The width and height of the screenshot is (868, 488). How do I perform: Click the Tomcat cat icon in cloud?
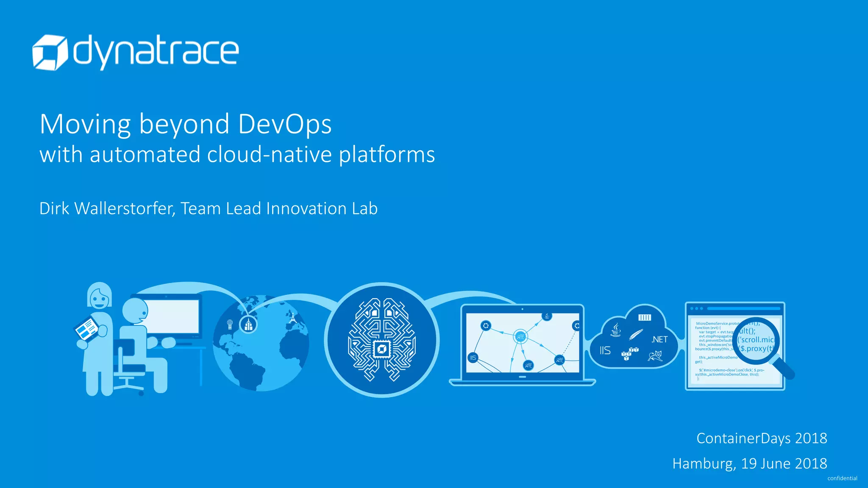[655, 356]
